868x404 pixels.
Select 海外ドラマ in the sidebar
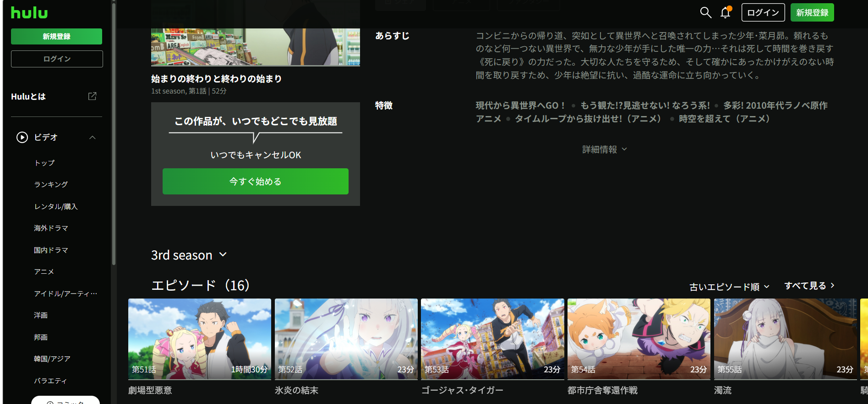click(x=51, y=228)
